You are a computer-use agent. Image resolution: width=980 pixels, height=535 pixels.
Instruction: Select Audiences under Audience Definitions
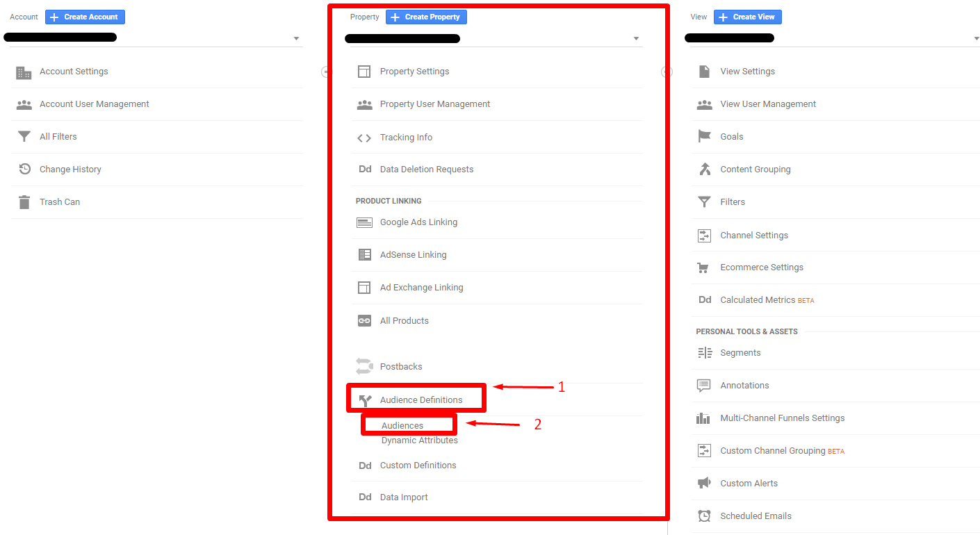(x=402, y=425)
